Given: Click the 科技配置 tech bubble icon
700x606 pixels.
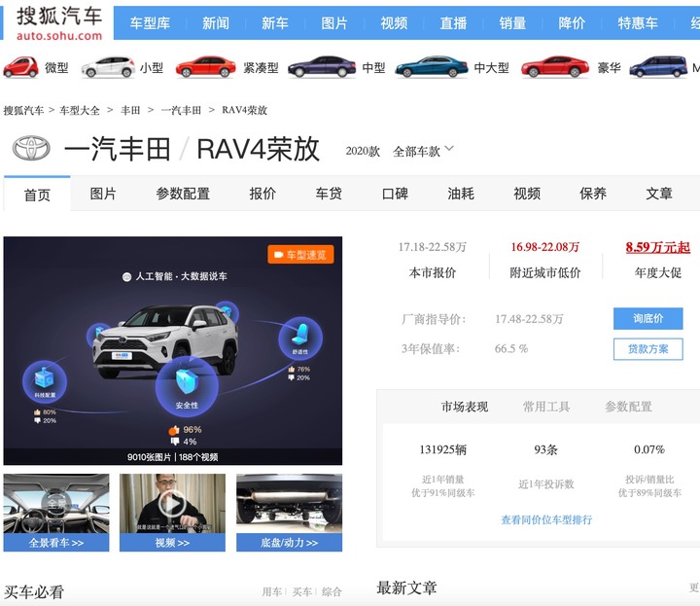Looking at the screenshot, I should pos(45,382).
